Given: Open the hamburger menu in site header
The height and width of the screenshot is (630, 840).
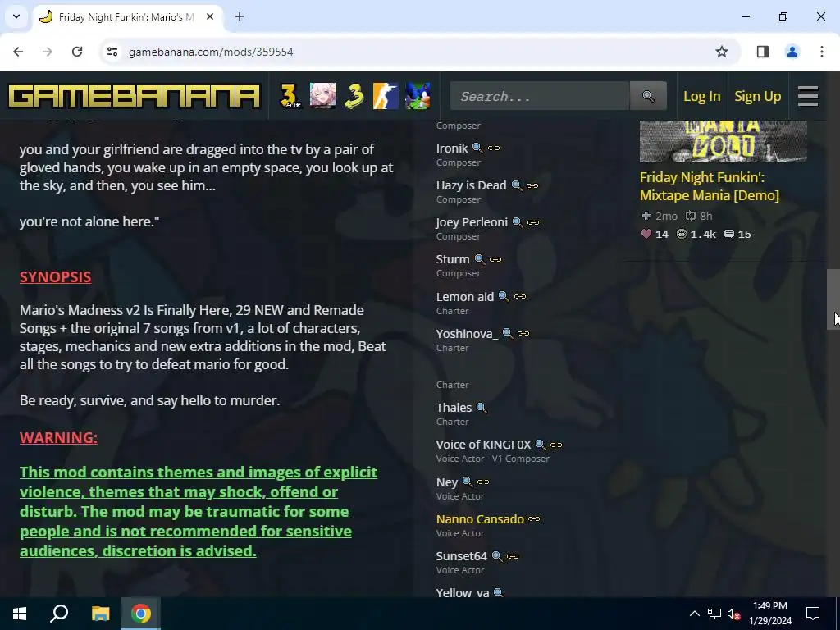Looking at the screenshot, I should pos(808,97).
